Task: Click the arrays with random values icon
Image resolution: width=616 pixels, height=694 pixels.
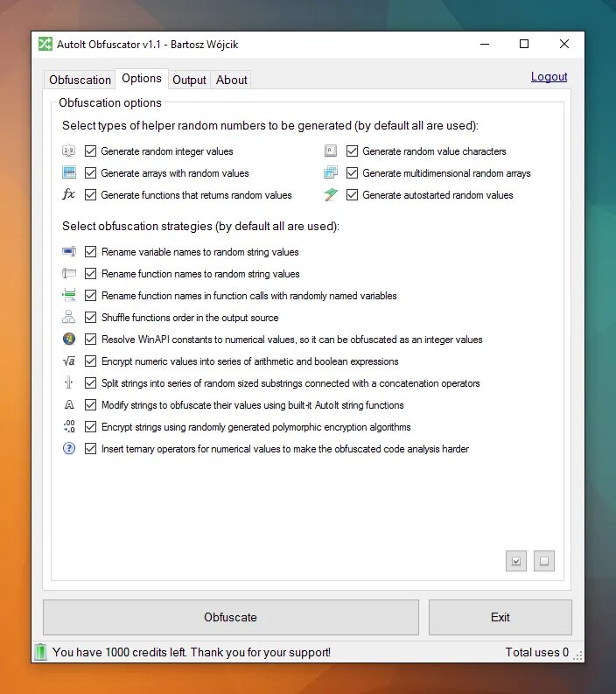Action: [69, 172]
